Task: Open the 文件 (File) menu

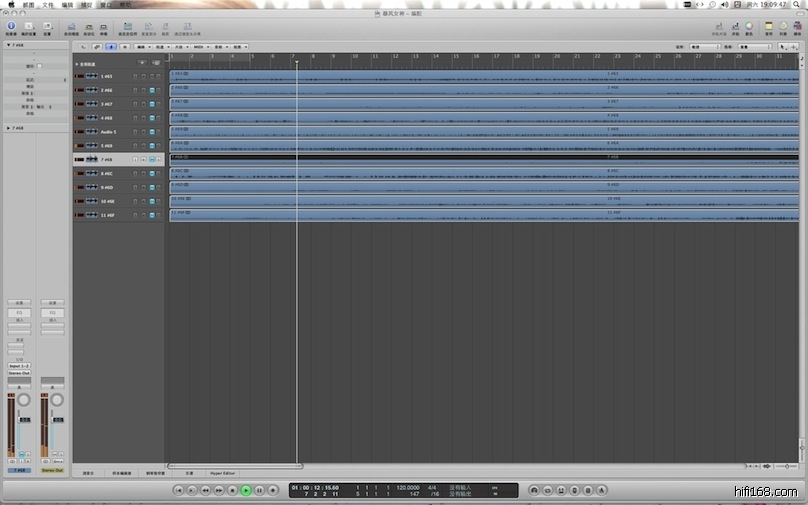Action: (x=47, y=4)
